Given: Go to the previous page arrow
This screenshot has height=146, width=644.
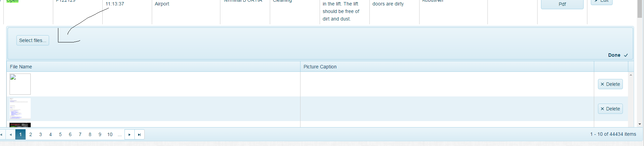Looking at the screenshot, I should pos(11,135).
